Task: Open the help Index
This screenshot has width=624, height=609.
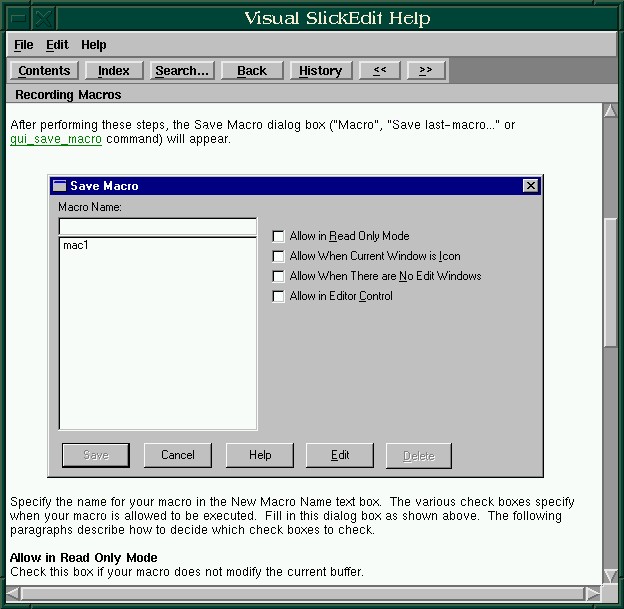Action: click(x=114, y=71)
